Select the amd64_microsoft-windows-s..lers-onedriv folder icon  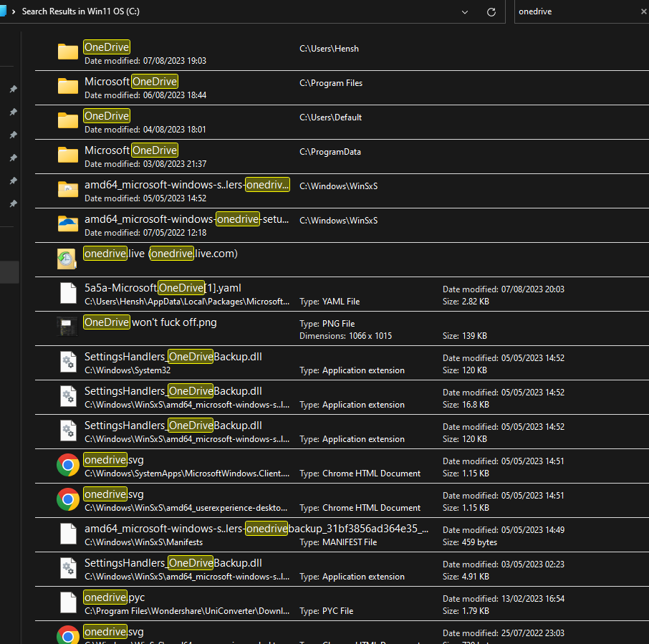point(68,190)
